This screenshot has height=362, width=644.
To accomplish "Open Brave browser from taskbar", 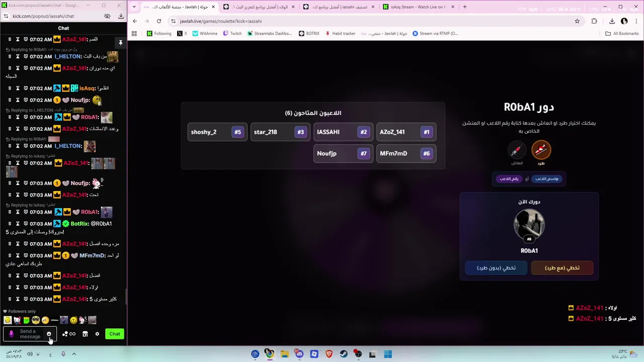I will [x=329, y=354].
